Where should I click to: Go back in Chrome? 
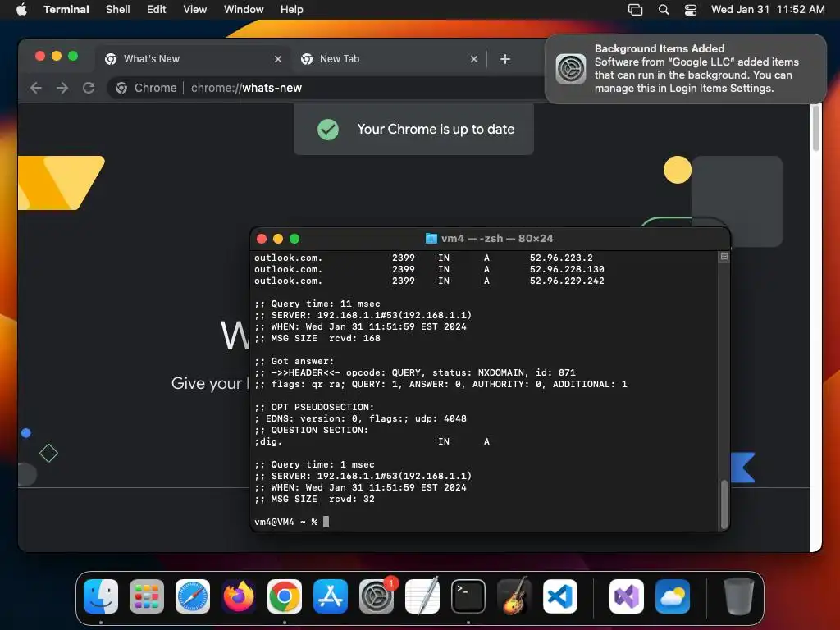point(36,88)
